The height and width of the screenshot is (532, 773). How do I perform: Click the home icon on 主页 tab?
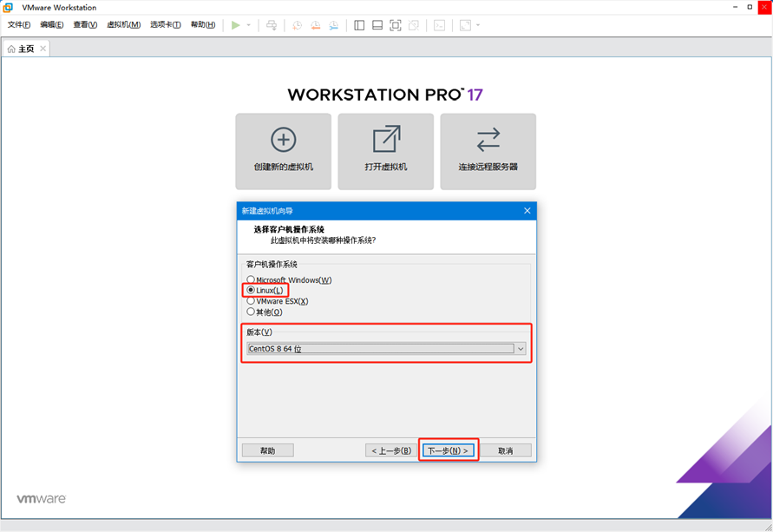tap(11, 49)
